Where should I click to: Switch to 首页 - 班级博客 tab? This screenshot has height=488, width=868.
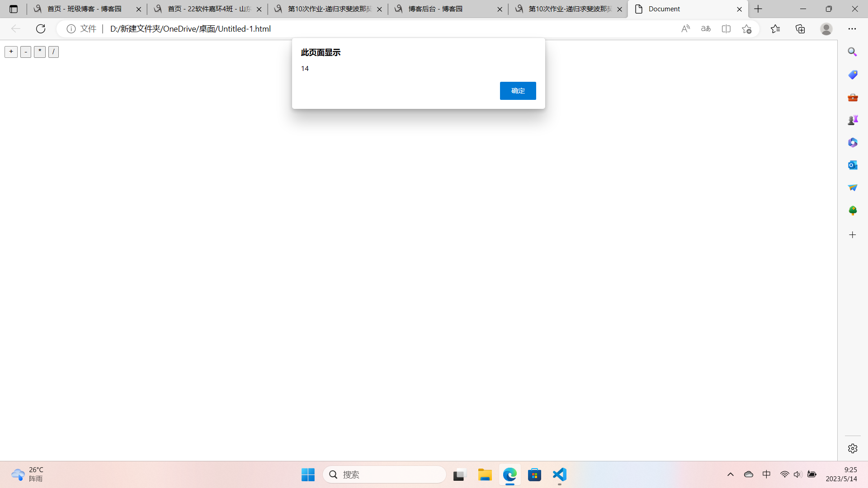click(x=84, y=9)
